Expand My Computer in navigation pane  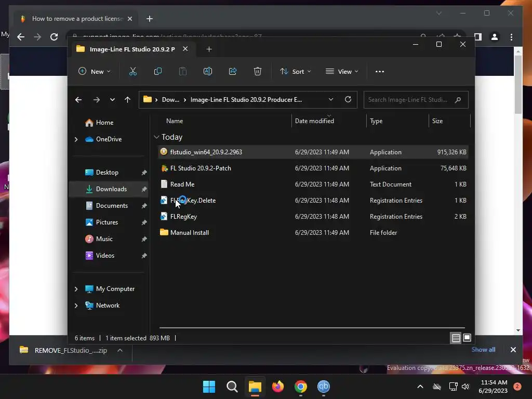pyautogui.click(x=76, y=289)
